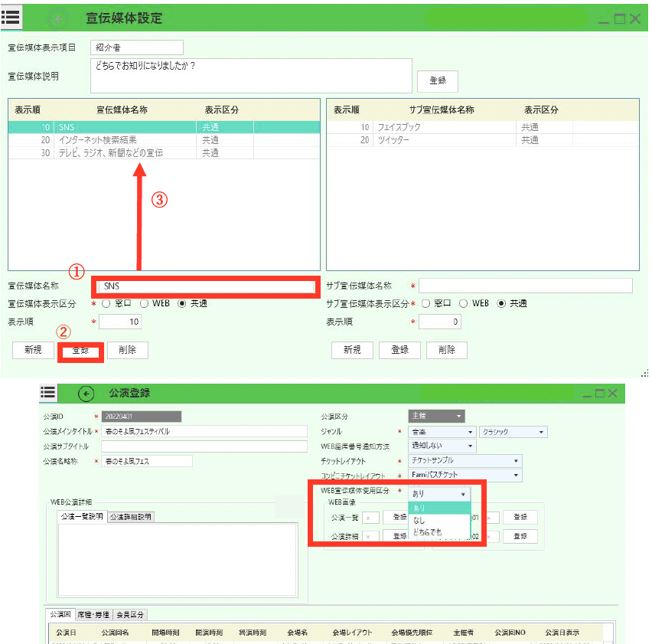The width and height of the screenshot is (652, 644).
Task: Select WEB radio for 宣伝媒体表示区分
Action: pyautogui.click(x=144, y=304)
